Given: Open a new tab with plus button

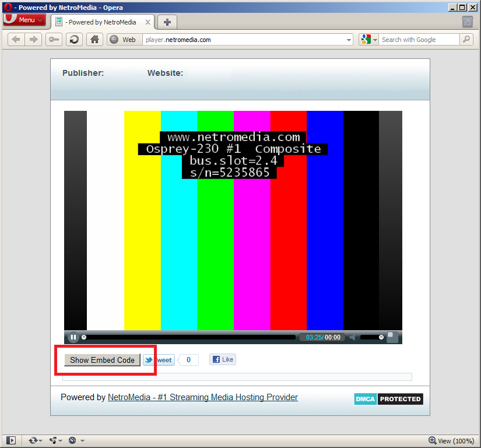Looking at the screenshot, I should [167, 22].
